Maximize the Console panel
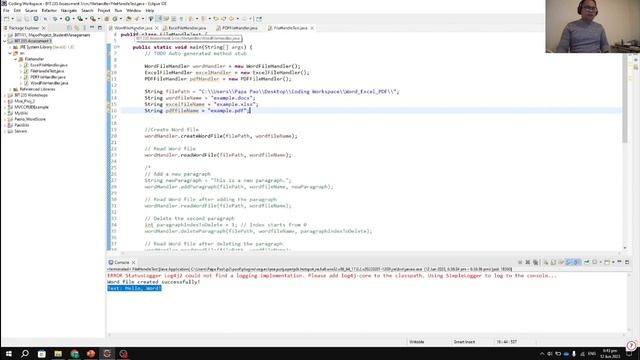The height and width of the screenshot is (360, 640). tap(627, 262)
